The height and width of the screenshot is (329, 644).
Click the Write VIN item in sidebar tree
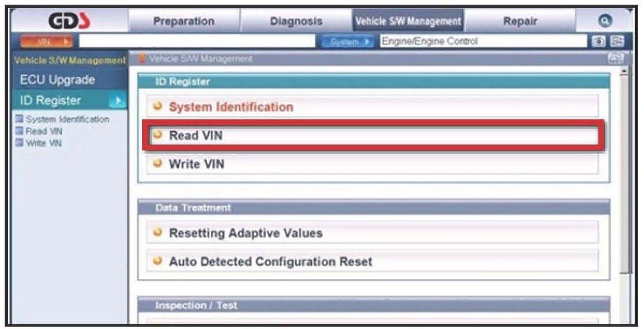[44, 143]
